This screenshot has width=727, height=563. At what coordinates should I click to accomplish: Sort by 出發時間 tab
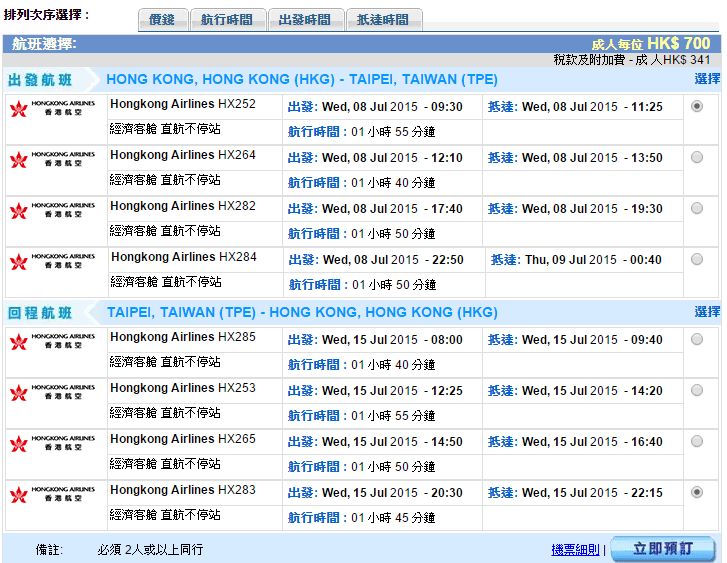[305, 20]
